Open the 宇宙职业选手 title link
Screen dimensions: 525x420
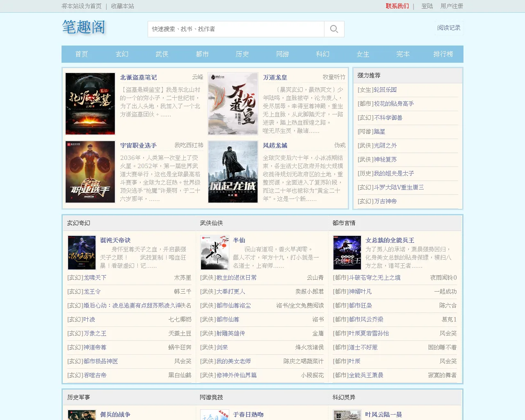point(138,146)
